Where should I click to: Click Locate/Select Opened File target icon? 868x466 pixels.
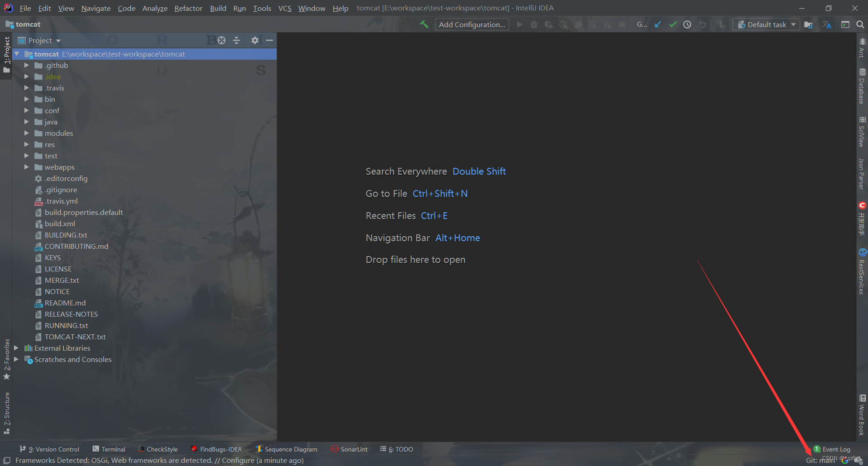click(x=222, y=40)
